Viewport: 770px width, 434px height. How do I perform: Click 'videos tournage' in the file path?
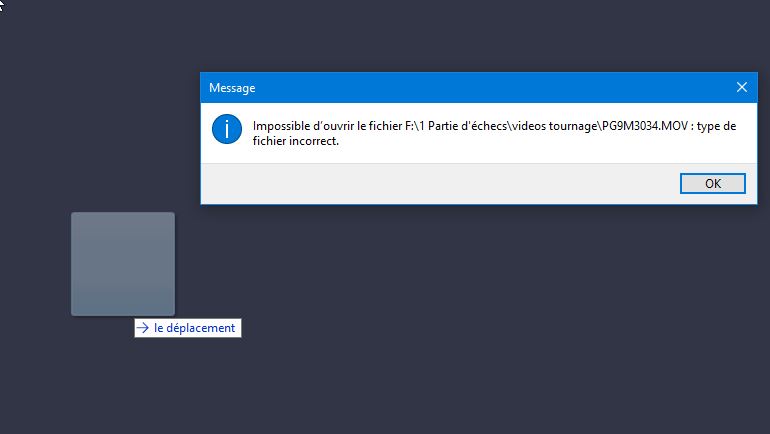(x=555, y=126)
